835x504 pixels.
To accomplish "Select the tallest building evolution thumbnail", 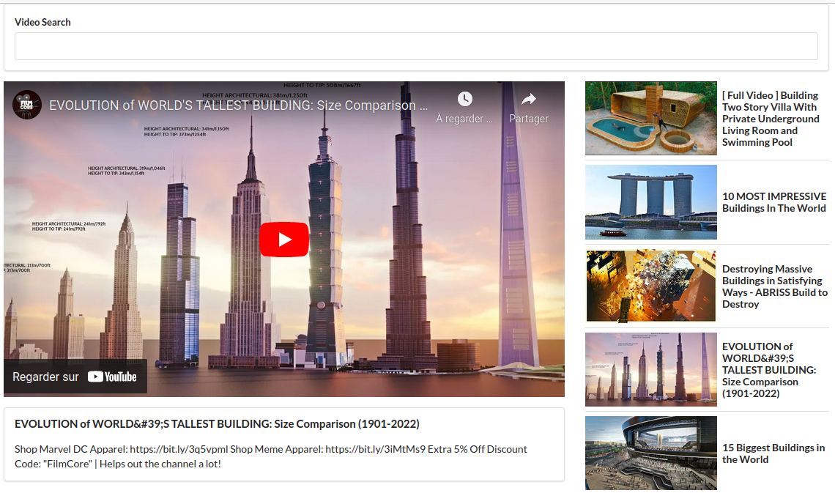I will click(650, 369).
